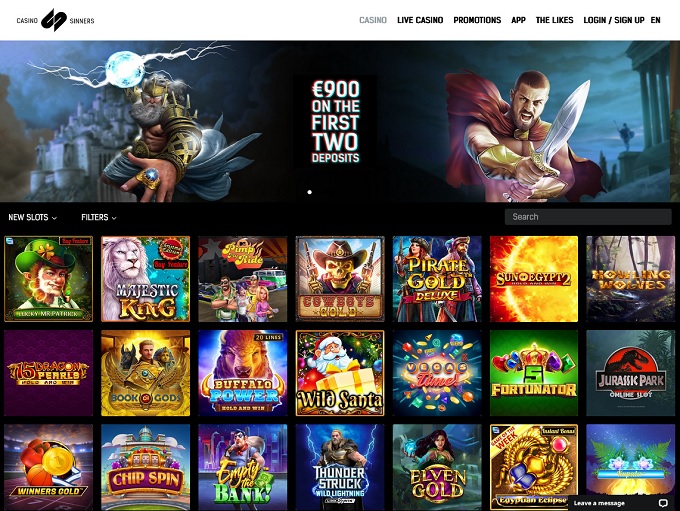The image size is (680, 511).
Task: Expand the Filters dropdown
Action: pos(99,217)
